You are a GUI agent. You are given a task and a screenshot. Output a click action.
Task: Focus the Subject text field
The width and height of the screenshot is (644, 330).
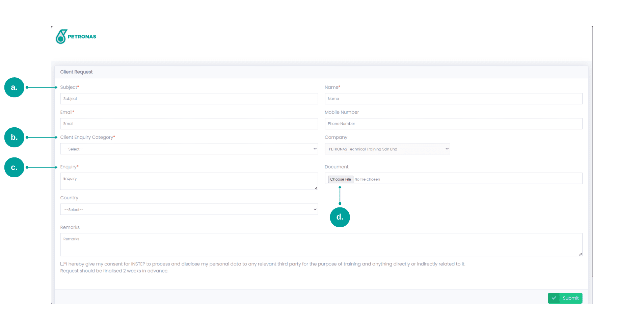pos(189,99)
